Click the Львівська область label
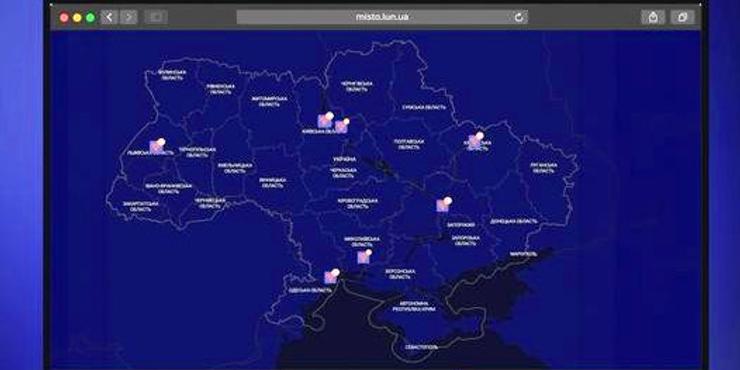The height and width of the screenshot is (370, 740). (x=150, y=152)
